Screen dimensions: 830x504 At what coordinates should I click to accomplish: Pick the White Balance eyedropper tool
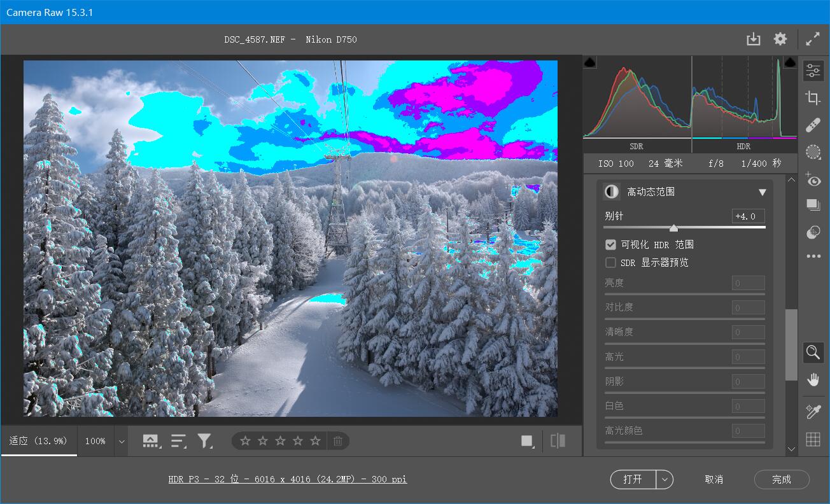[813, 411]
